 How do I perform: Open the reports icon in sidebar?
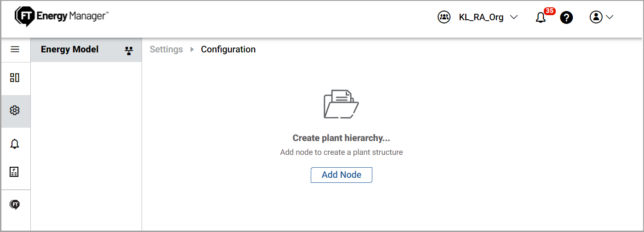point(15,172)
